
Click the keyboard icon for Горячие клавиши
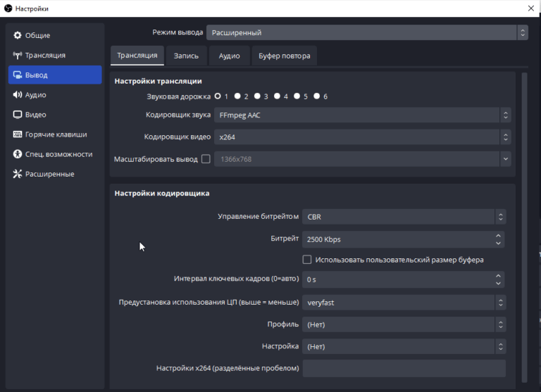point(18,134)
